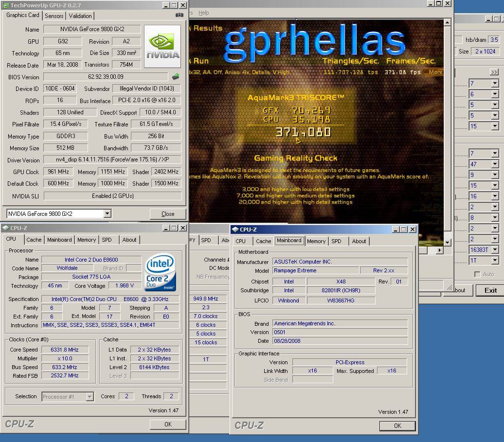The image size is (504, 442).
Task: Click the Driver Version field in GPU-Z
Action: 112,159
